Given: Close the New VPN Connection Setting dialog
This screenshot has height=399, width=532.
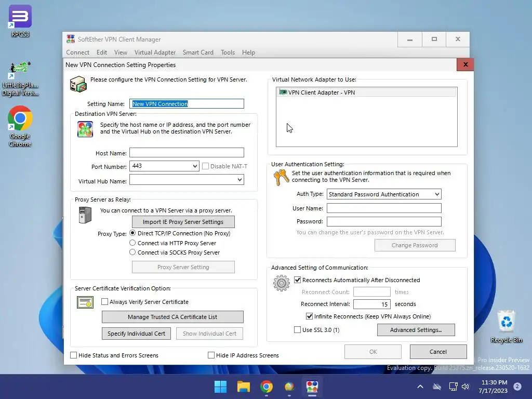Looking at the screenshot, I should 465,64.
